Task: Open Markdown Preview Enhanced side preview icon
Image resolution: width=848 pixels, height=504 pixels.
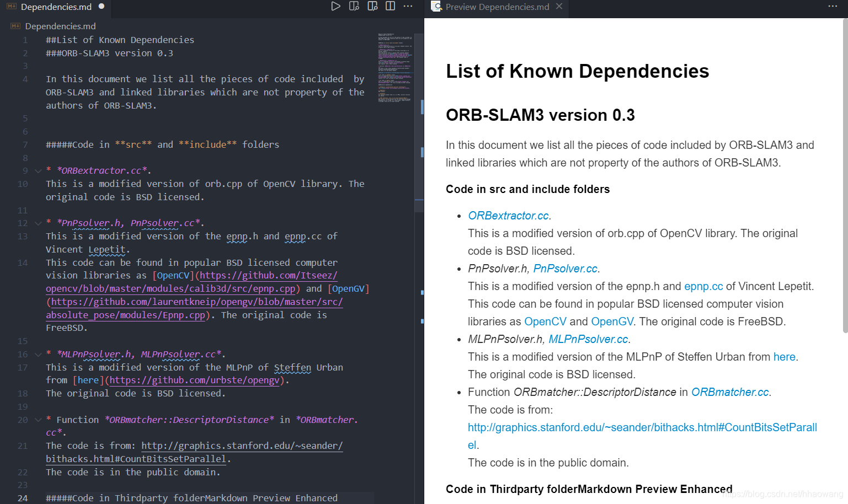Action: [x=372, y=6]
